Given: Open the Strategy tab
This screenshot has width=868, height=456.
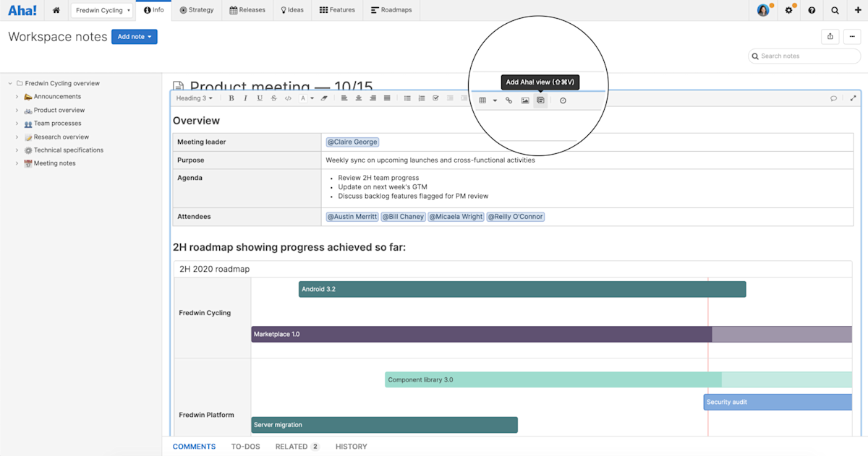Looking at the screenshot, I should click(x=197, y=10).
